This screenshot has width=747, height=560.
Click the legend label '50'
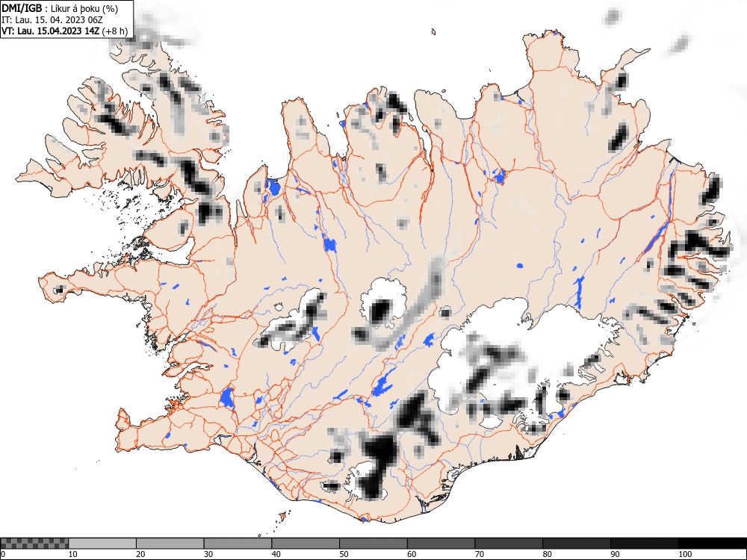tap(344, 554)
